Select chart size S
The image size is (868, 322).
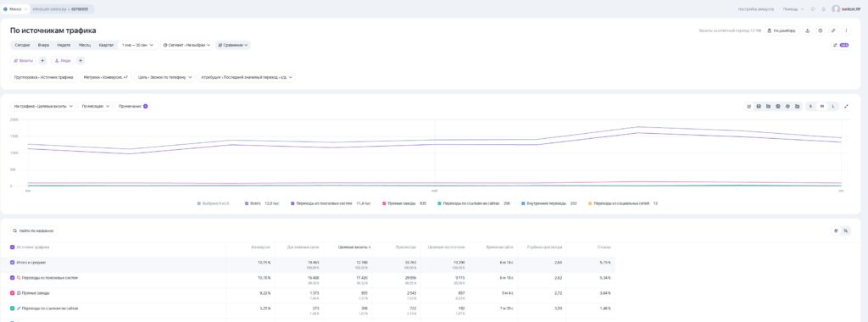point(811,106)
